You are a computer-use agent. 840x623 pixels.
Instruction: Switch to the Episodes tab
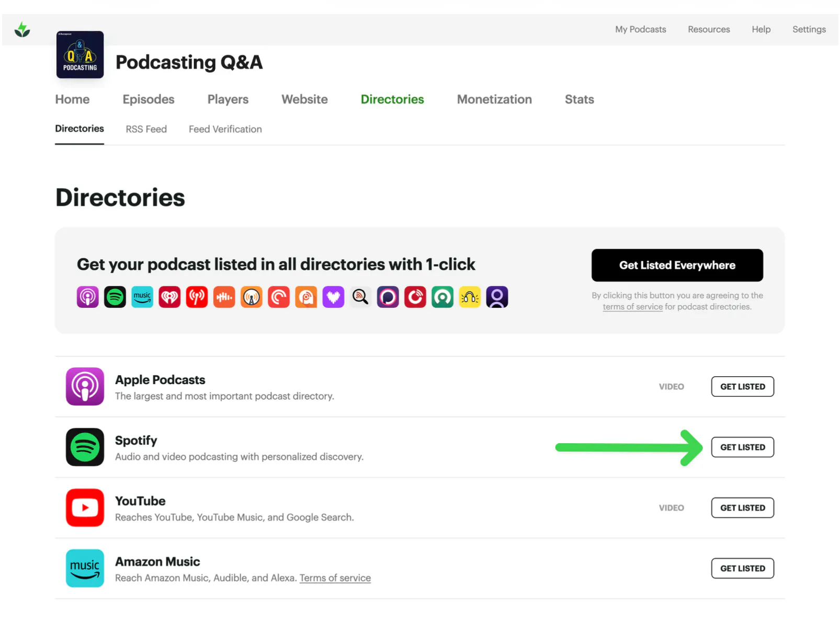pos(149,99)
